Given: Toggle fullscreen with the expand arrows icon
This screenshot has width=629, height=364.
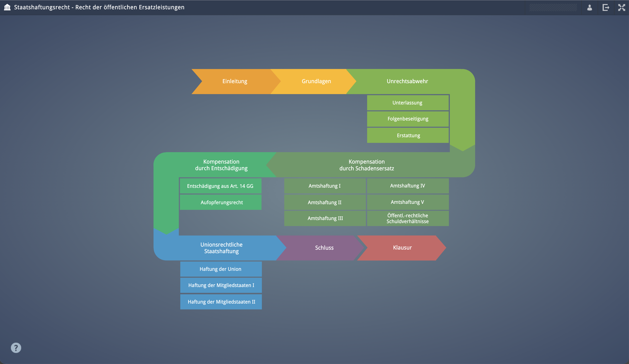Looking at the screenshot, I should tap(621, 7).
